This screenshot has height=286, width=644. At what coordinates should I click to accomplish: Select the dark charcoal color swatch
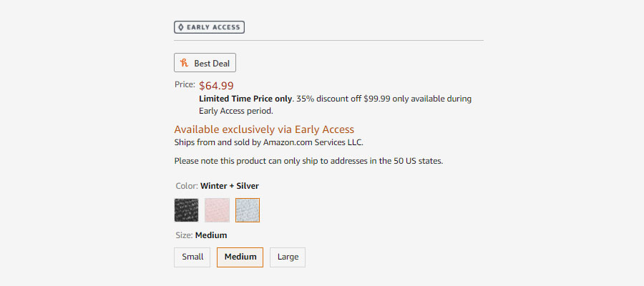click(x=187, y=210)
